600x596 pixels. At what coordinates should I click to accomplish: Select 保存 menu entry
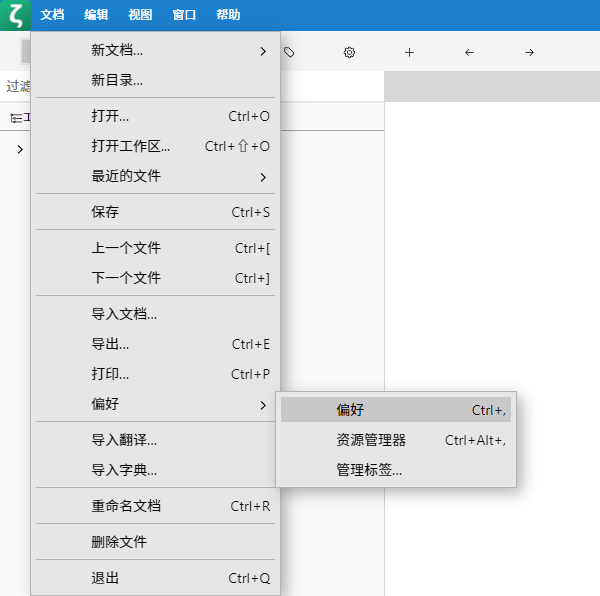(x=155, y=212)
